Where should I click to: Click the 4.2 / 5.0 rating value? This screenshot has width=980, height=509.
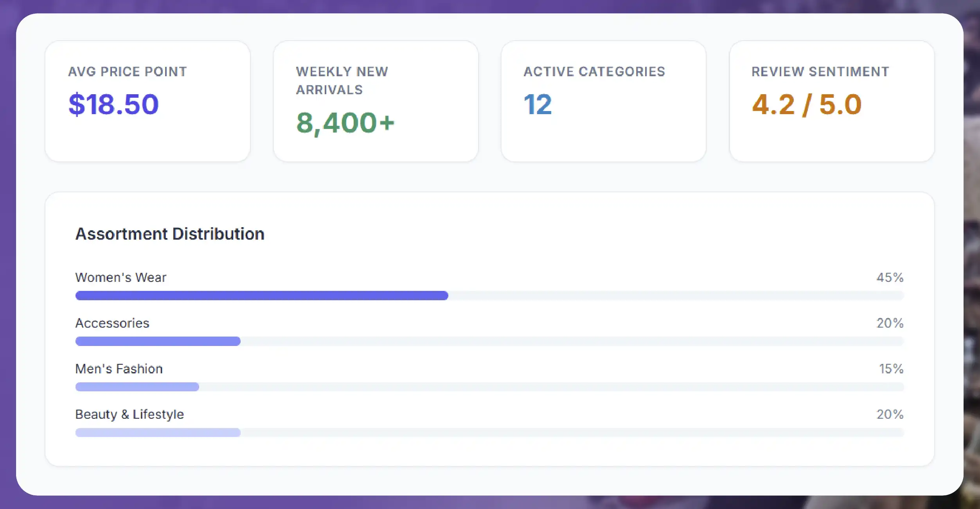pyautogui.click(x=807, y=104)
